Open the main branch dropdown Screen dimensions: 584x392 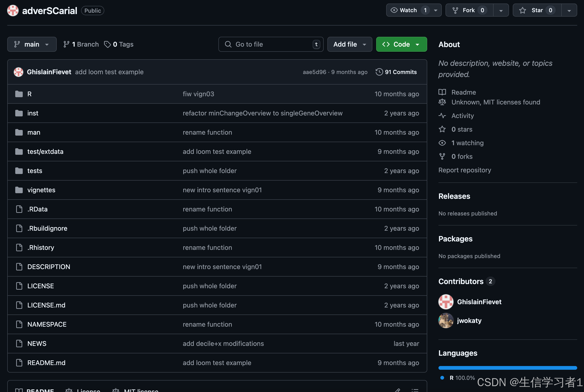(x=32, y=44)
